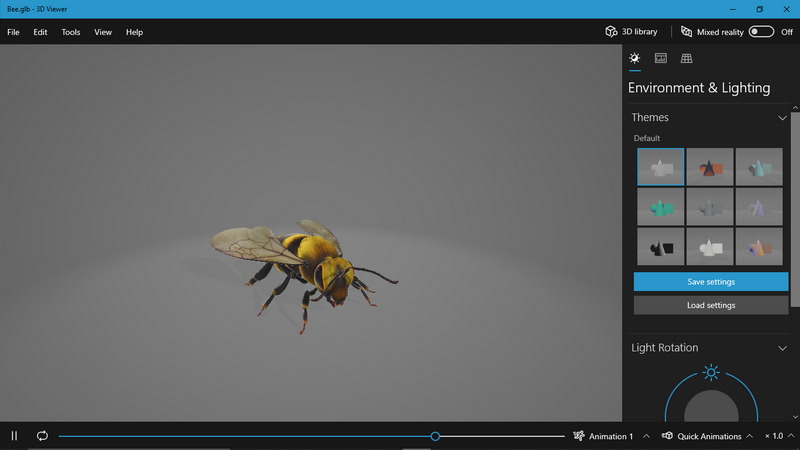Open the Environment & Lighting tab icon

tap(635, 58)
